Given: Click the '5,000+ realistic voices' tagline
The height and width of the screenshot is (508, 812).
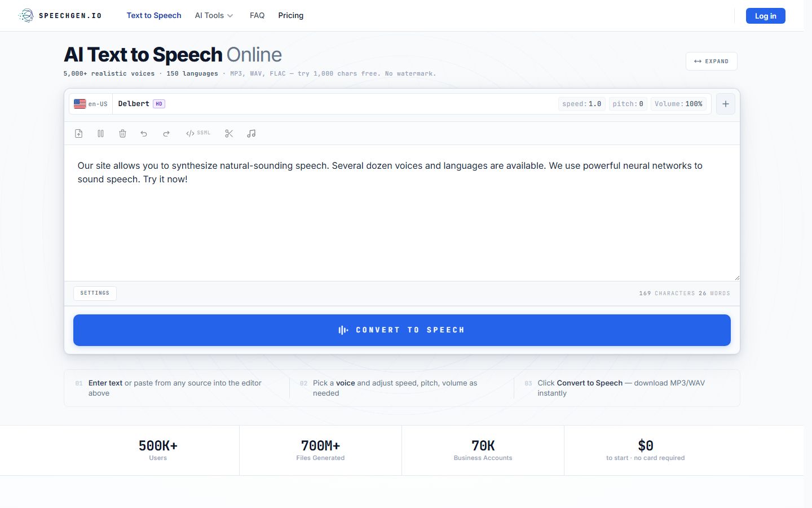Looking at the screenshot, I should click(109, 73).
